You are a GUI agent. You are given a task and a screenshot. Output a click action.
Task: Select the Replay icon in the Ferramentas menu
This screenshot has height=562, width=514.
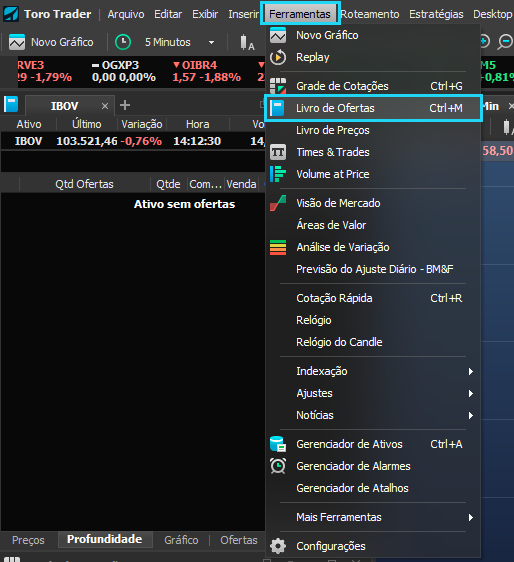[278, 57]
